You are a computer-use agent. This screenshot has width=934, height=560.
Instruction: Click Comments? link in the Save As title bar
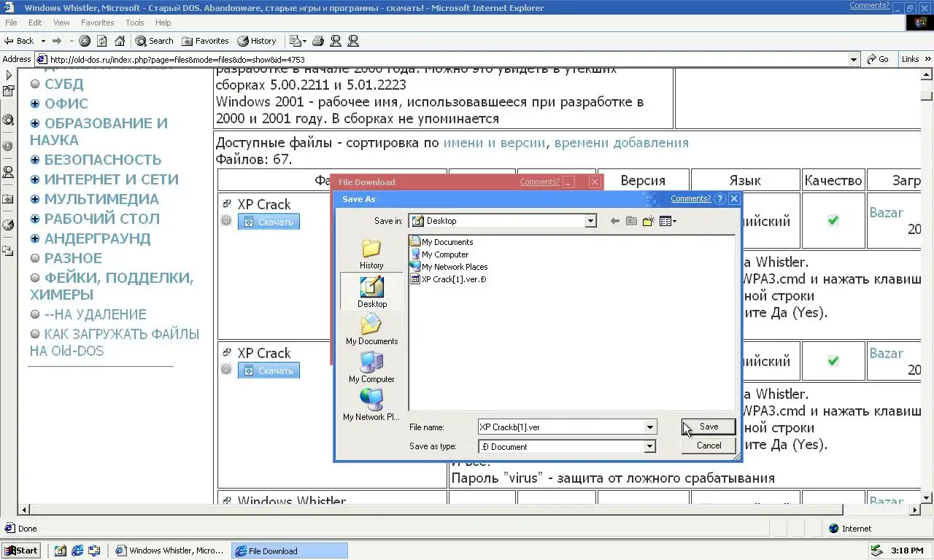[690, 198]
